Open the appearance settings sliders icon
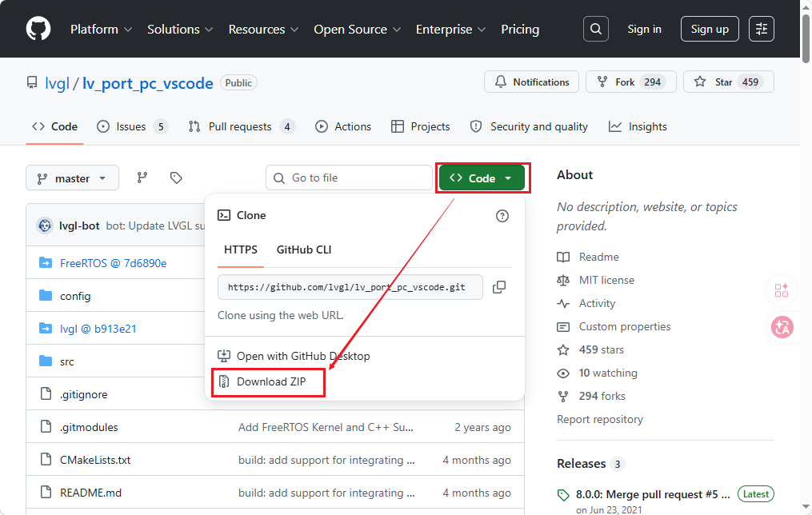 [x=762, y=29]
